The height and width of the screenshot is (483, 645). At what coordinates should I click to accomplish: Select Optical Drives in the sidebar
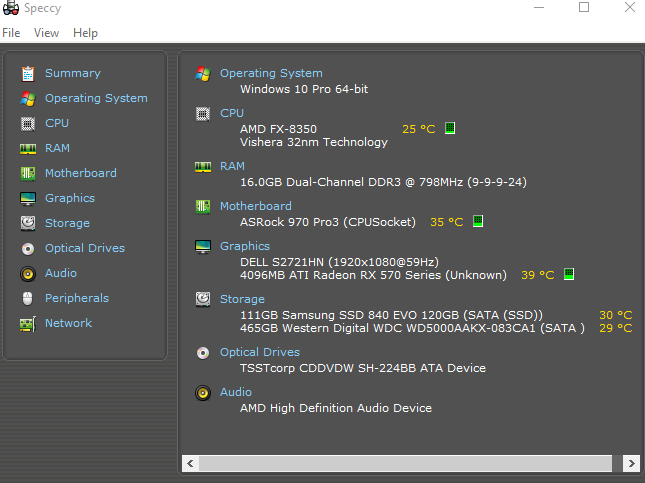click(85, 248)
